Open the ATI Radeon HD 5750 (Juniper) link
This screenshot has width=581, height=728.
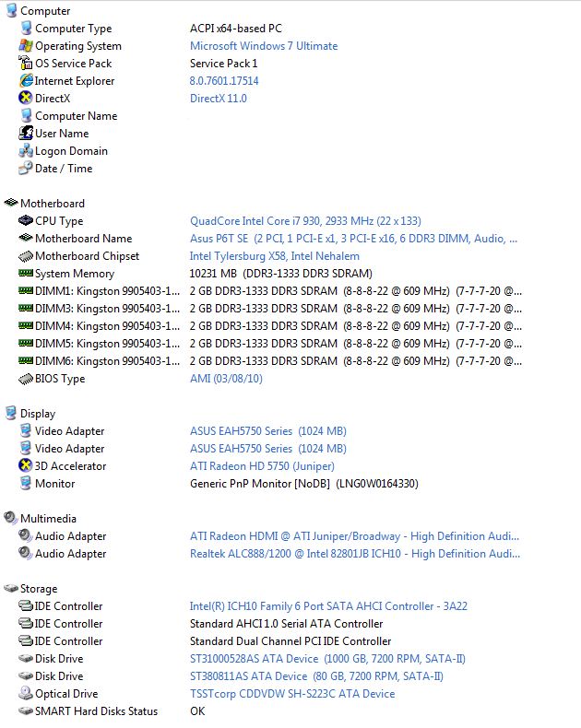[x=262, y=466]
